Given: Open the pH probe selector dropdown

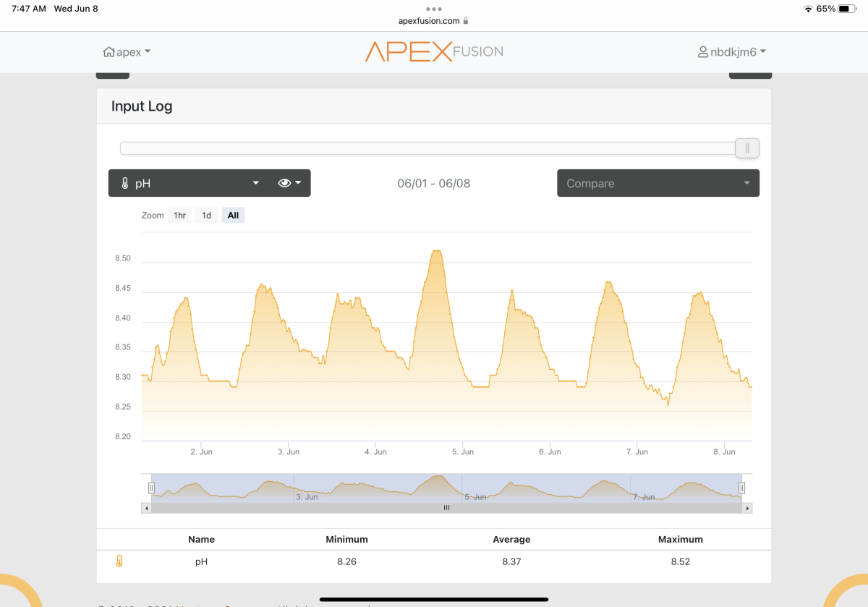Looking at the screenshot, I should [x=189, y=183].
